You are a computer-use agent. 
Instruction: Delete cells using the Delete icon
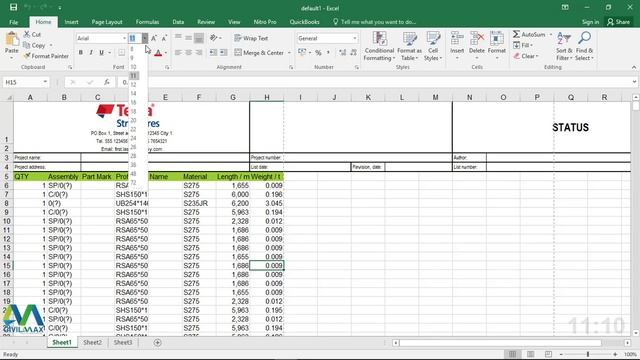[x=477, y=39]
